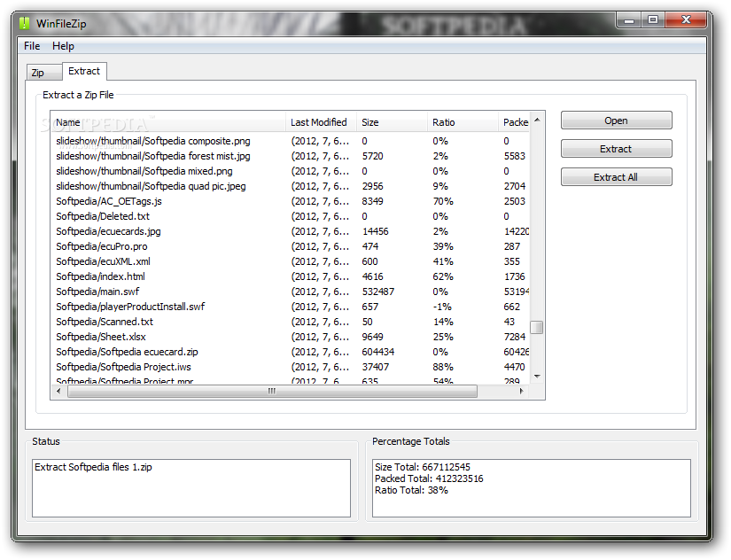Viewport: 731px width, 560px height.
Task: Click the 70% ratio cell
Action: (443, 201)
